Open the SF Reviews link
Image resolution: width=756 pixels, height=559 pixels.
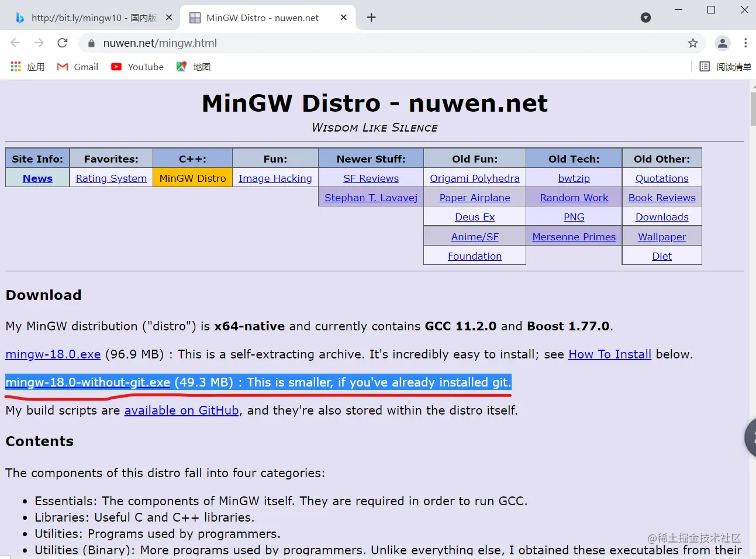(371, 178)
